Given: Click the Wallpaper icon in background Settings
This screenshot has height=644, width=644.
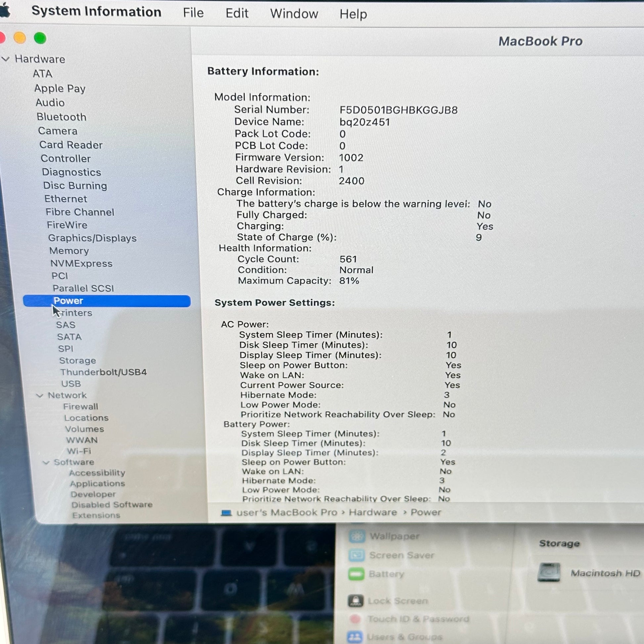Looking at the screenshot, I should click(357, 536).
